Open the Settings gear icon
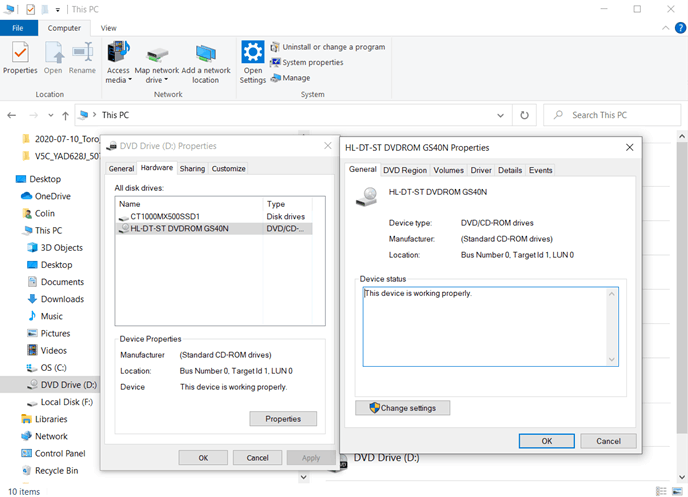Viewport: 688px width, 497px height. pos(253,52)
